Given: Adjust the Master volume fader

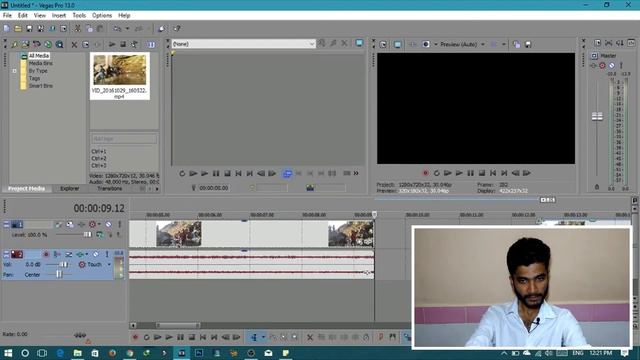Looking at the screenshot, I should coord(597,116).
